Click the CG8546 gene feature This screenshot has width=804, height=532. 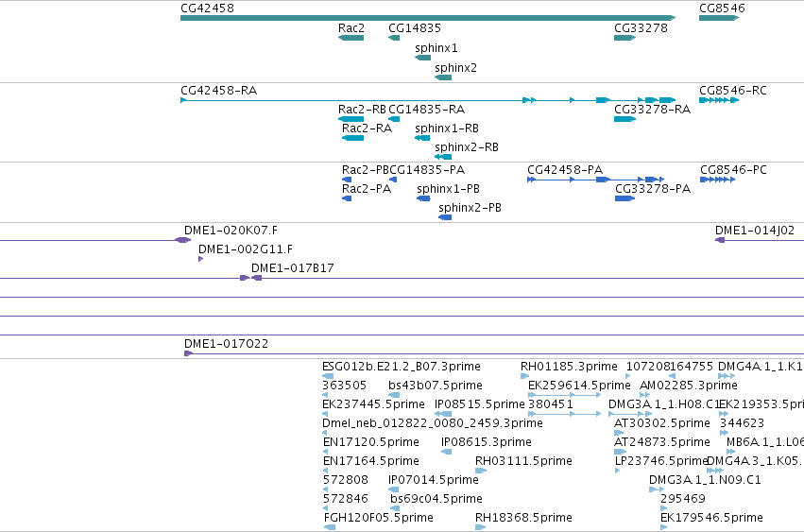click(719, 18)
